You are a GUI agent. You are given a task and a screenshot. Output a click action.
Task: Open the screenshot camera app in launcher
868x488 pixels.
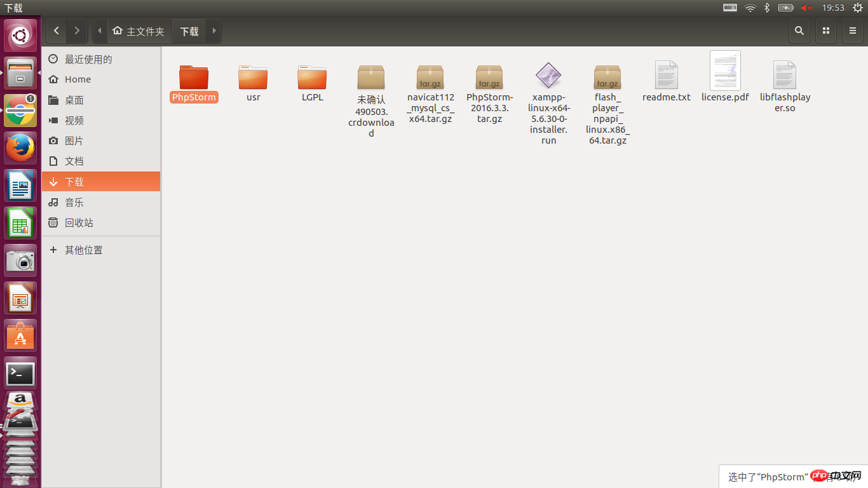20,261
